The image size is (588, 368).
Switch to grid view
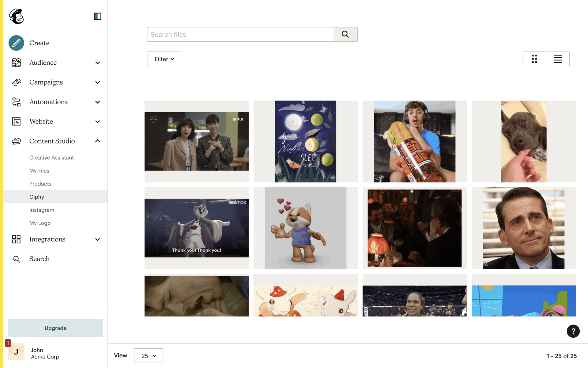click(534, 59)
